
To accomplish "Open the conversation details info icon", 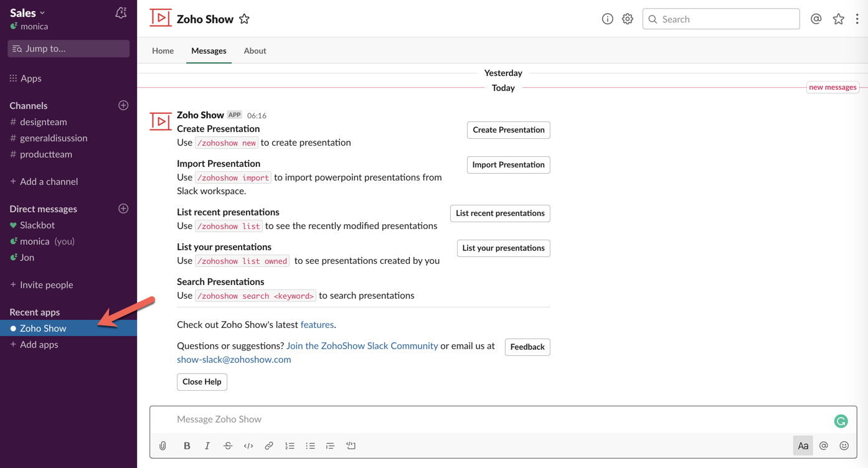I will point(607,19).
